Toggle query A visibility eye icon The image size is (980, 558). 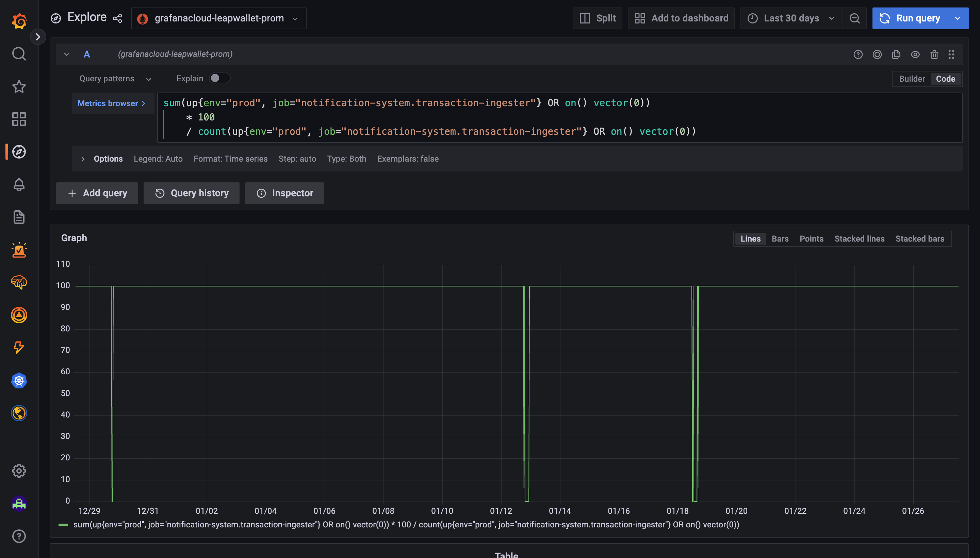click(x=915, y=54)
